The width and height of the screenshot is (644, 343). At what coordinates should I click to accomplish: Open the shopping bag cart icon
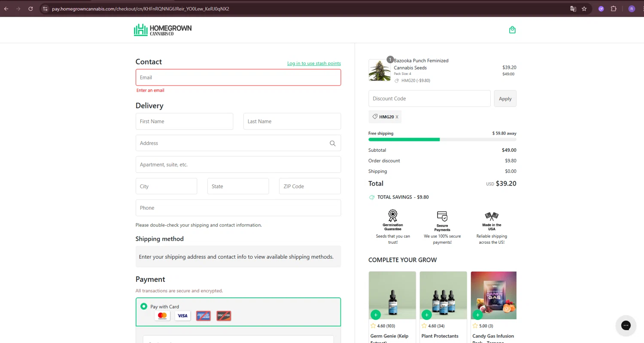coord(512,30)
